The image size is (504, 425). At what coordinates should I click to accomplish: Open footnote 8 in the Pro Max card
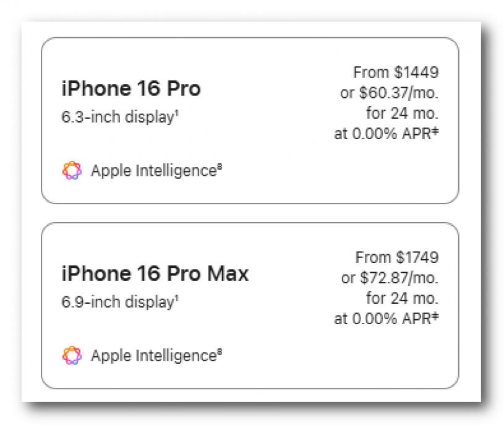click(x=220, y=352)
